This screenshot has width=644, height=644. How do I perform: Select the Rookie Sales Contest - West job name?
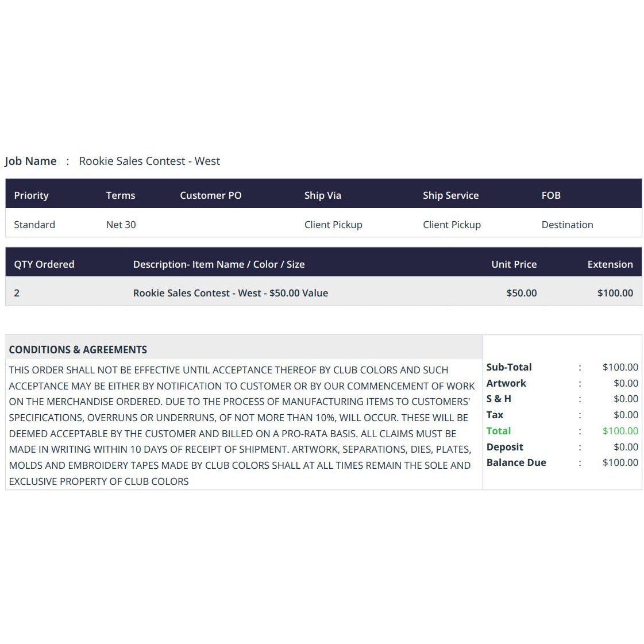149,161
